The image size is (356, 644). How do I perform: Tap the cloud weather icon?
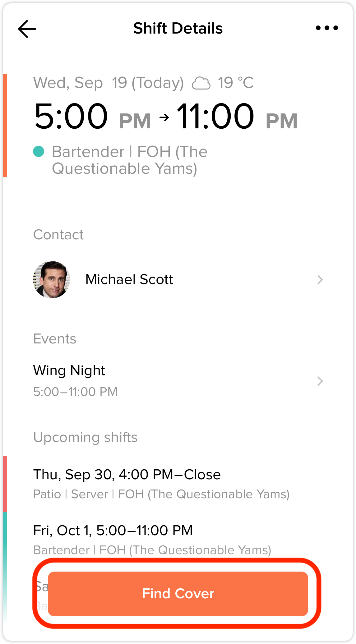click(x=201, y=83)
